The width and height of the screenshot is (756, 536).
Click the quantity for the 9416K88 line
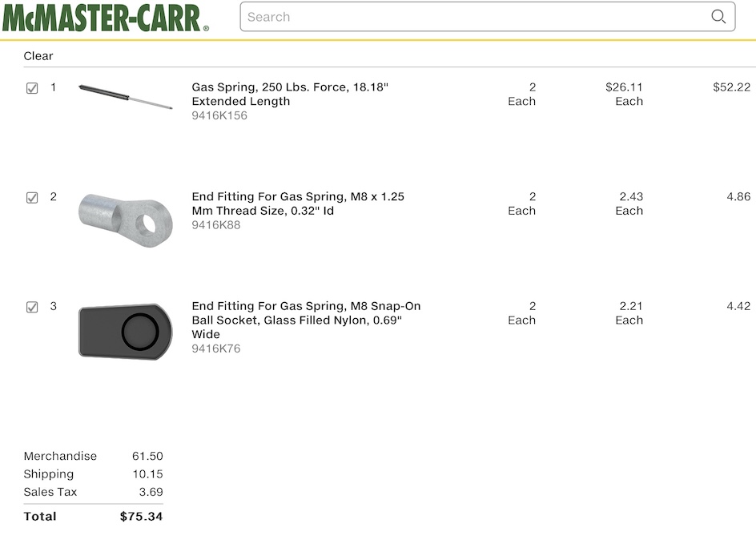(x=522, y=204)
